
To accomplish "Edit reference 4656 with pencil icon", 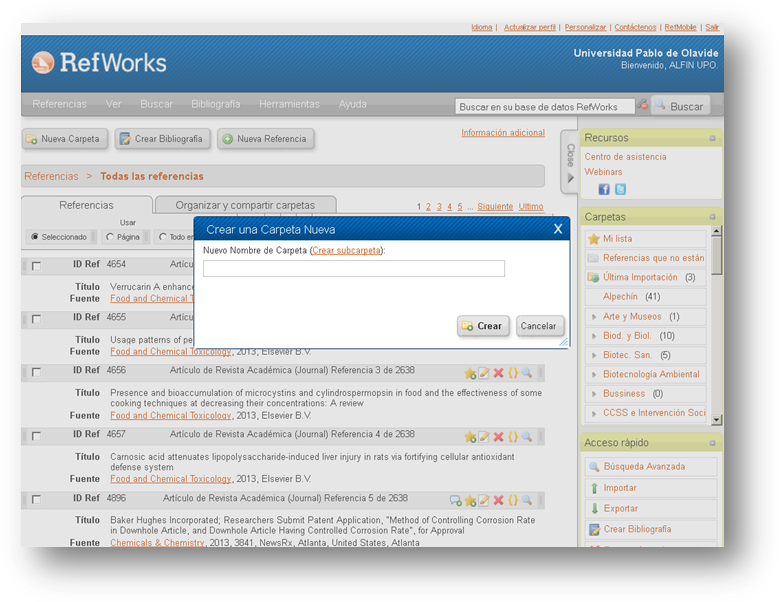I will click(x=484, y=373).
